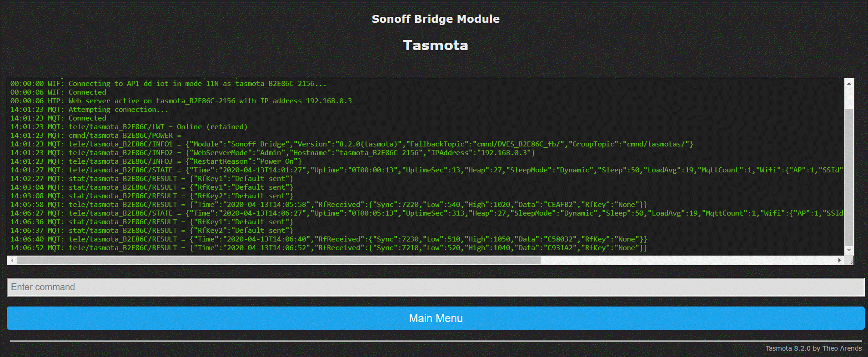
Task: Click the RfReceived log line with data C58032
Action: (327, 239)
